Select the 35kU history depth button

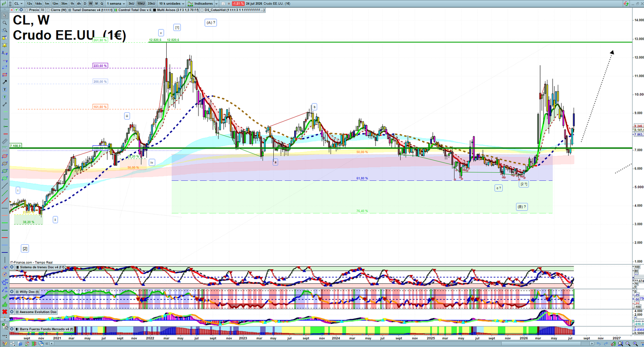tap(151, 3)
